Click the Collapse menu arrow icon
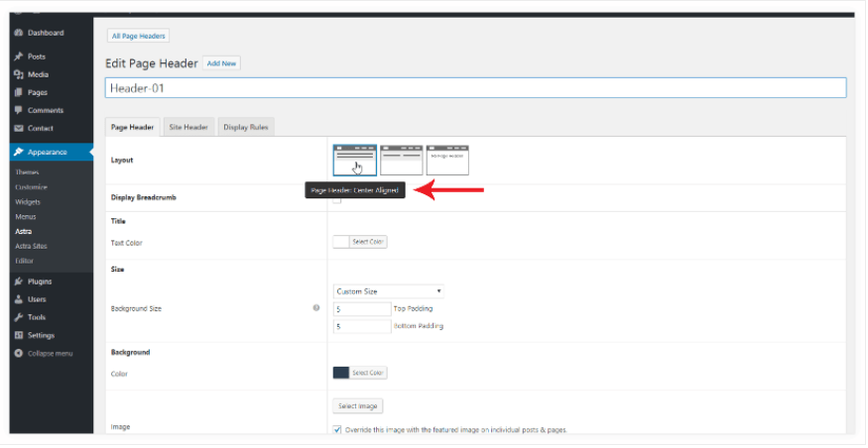Screen dimensions: 868x448 18,354
